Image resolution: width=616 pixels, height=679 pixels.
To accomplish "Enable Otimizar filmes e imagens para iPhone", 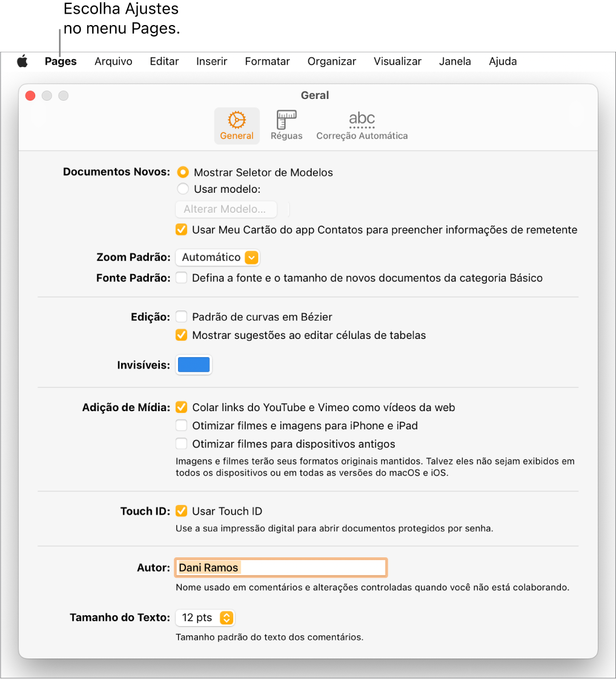I will click(181, 425).
